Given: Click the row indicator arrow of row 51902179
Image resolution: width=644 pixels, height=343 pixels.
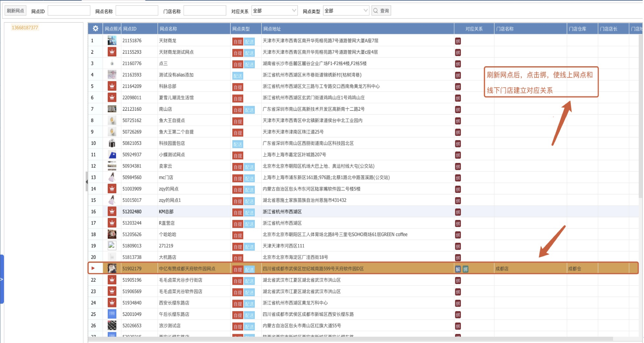Looking at the screenshot, I should pyautogui.click(x=93, y=268).
